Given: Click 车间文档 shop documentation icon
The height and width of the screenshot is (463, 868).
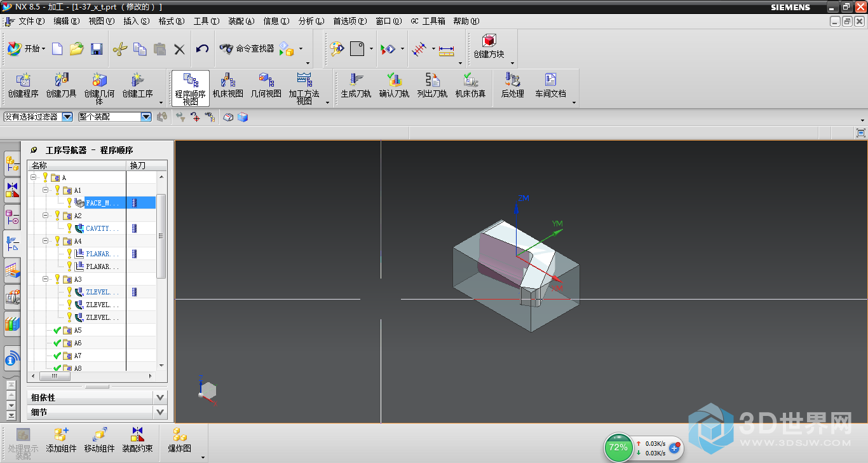Looking at the screenshot, I should tap(550, 86).
